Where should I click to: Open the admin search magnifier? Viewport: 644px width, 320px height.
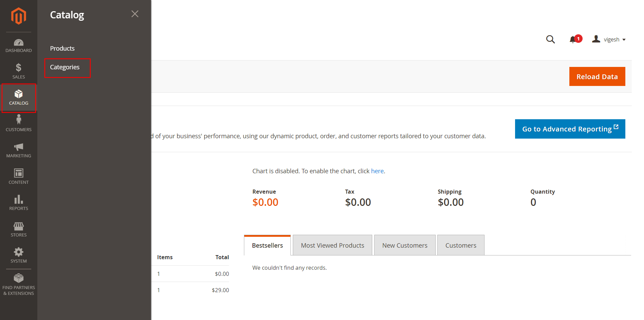pos(550,39)
